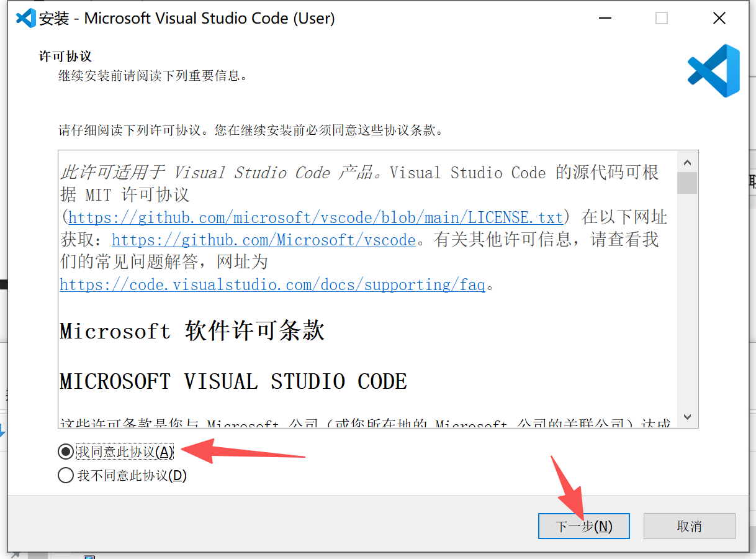Click the 继续安装前请阅读下列重要信息 subtitle

point(153,76)
